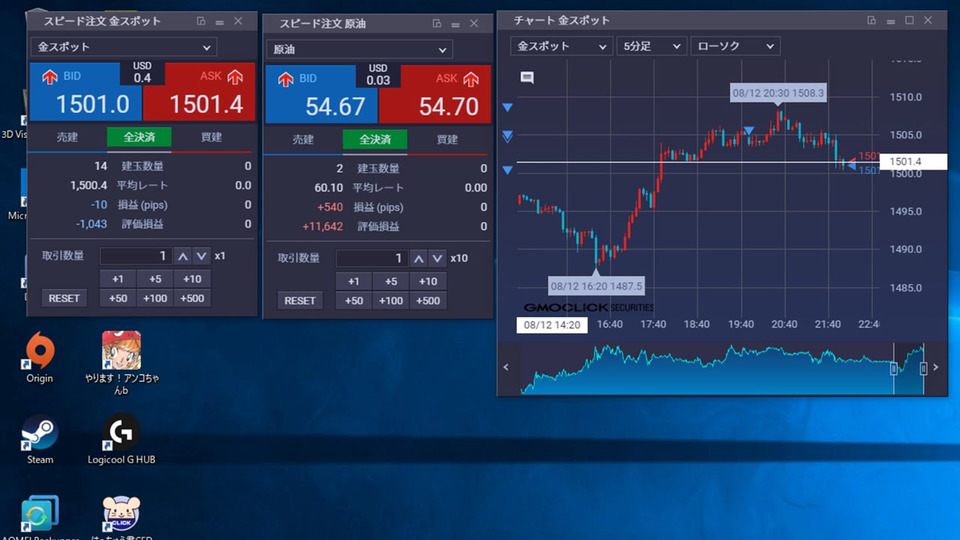The width and height of the screenshot is (960, 540).
Task: Select the 売建 tab in the crude oil window
Action: [303, 140]
